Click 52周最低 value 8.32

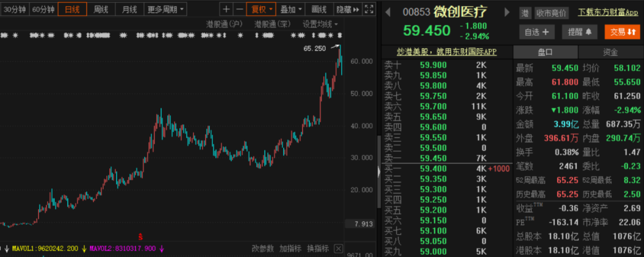tap(631, 180)
